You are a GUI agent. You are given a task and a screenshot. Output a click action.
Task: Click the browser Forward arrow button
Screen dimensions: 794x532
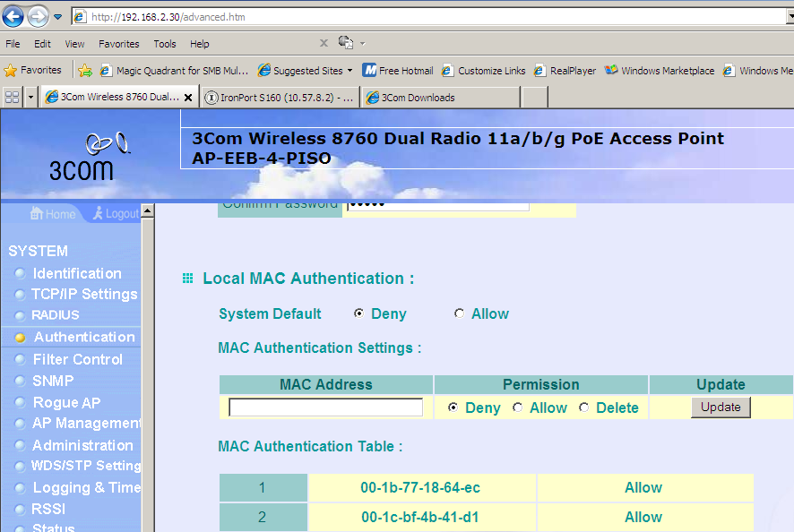[38, 16]
